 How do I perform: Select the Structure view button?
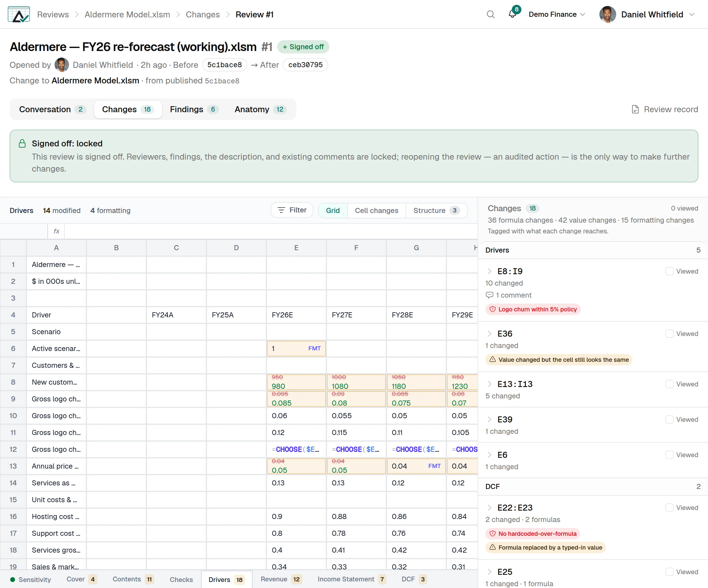pyautogui.click(x=436, y=210)
